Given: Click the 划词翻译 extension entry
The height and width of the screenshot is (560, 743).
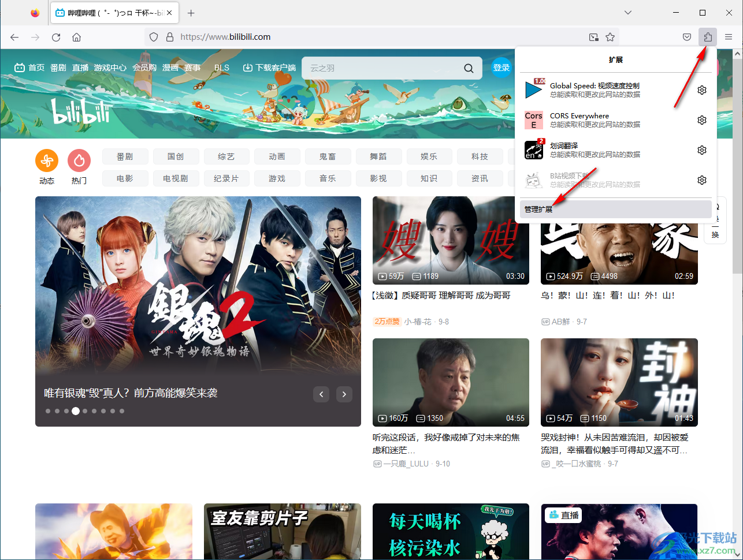Looking at the screenshot, I should pyautogui.click(x=604, y=150).
